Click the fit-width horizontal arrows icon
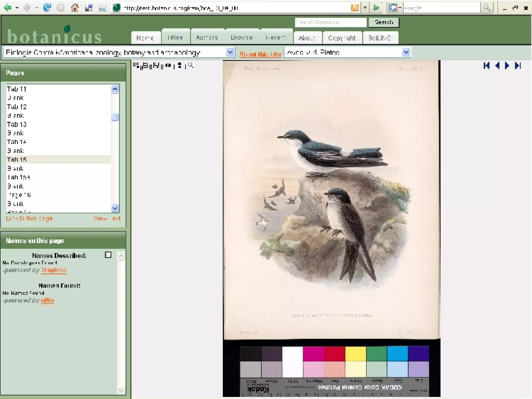The height and width of the screenshot is (399, 532). (x=168, y=65)
